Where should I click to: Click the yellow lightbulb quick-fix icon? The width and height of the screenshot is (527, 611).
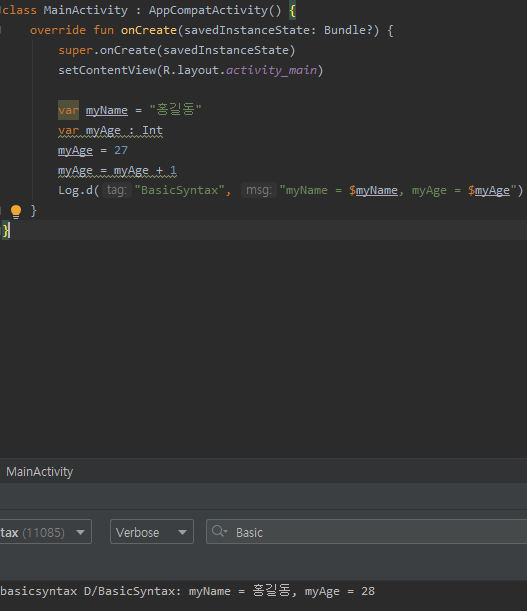16,211
